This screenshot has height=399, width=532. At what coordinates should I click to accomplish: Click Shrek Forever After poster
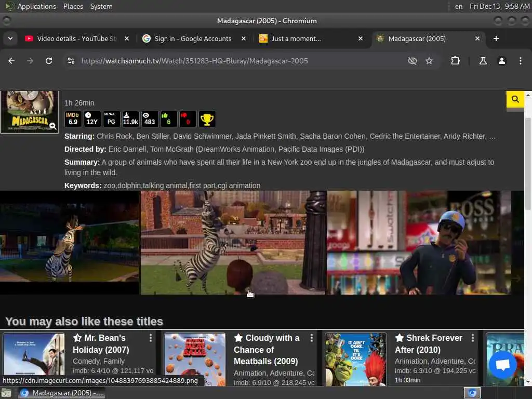coord(355,359)
